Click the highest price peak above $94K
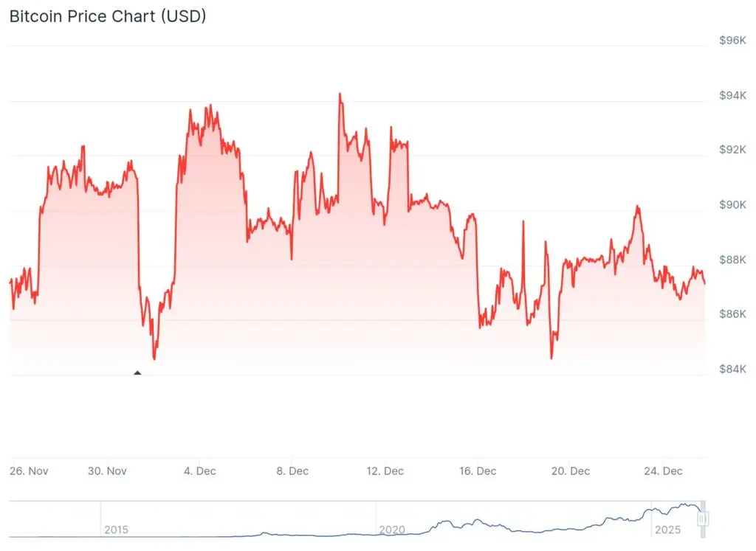Image resolution: width=756 pixels, height=551 pixels. point(340,94)
